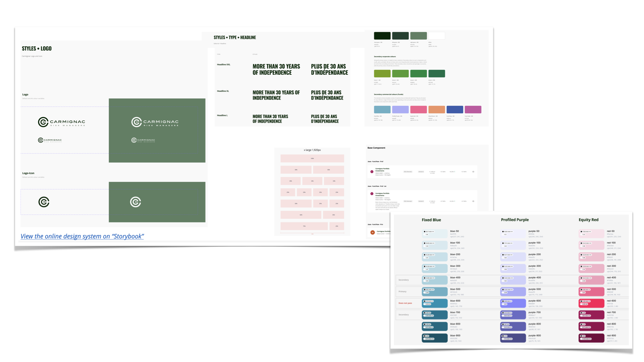
Task: Click the "Headline L" type label
Action: tap(222, 115)
